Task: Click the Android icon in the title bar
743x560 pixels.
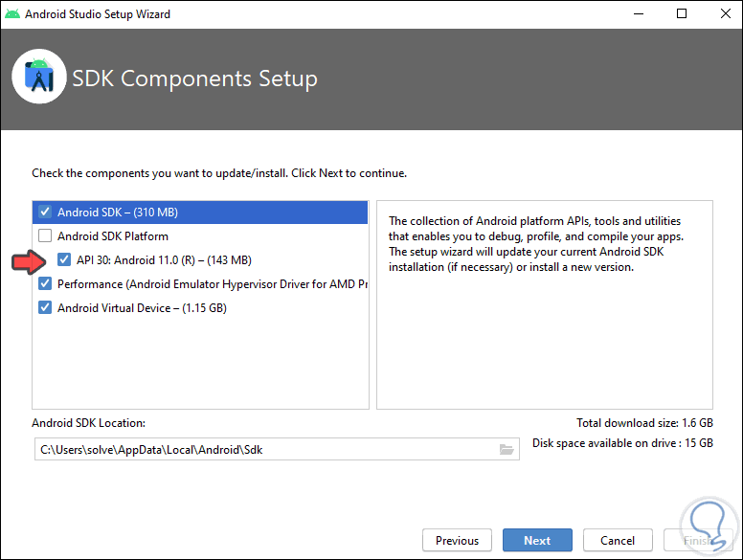Action: (12, 13)
